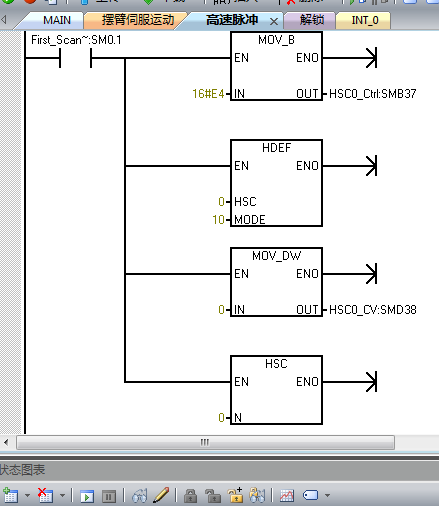Open the trend view chart icon
The height and width of the screenshot is (506, 439).
click(x=287, y=496)
